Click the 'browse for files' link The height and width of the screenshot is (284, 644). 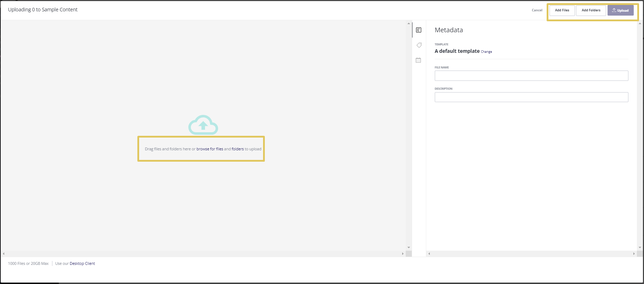point(210,149)
